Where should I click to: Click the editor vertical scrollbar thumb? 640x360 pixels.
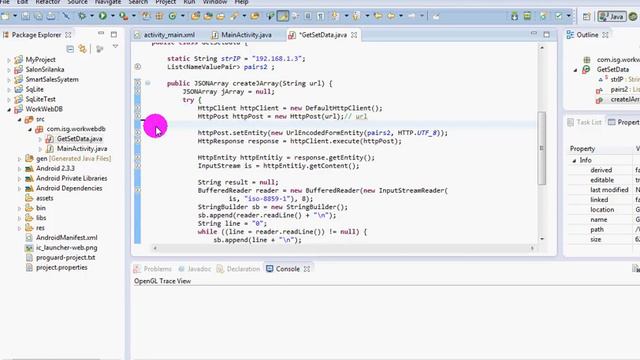click(x=542, y=148)
